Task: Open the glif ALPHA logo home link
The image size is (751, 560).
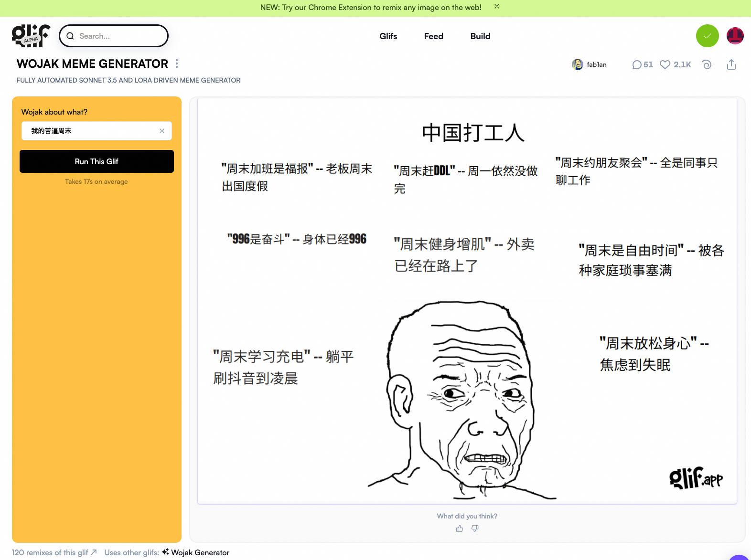Action: click(x=31, y=36)
